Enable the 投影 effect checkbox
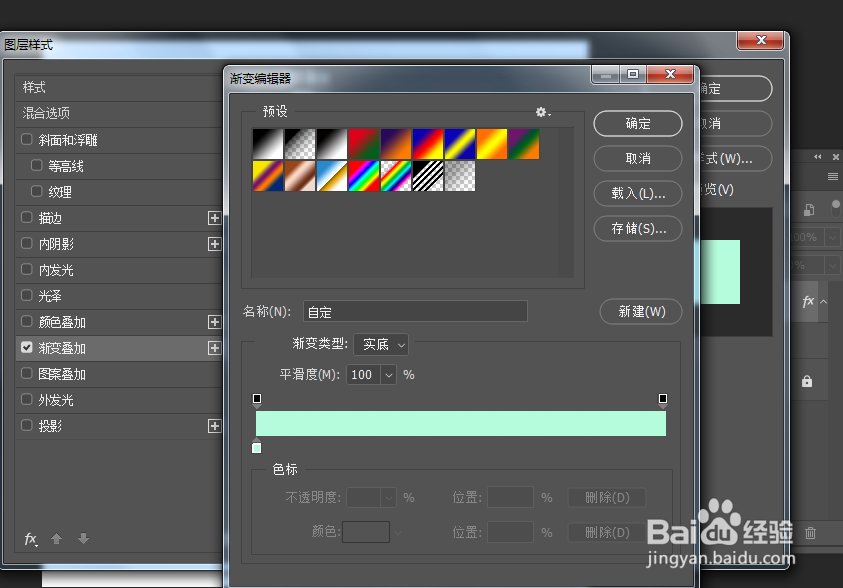The image size is (843, 588). point(26,425)
